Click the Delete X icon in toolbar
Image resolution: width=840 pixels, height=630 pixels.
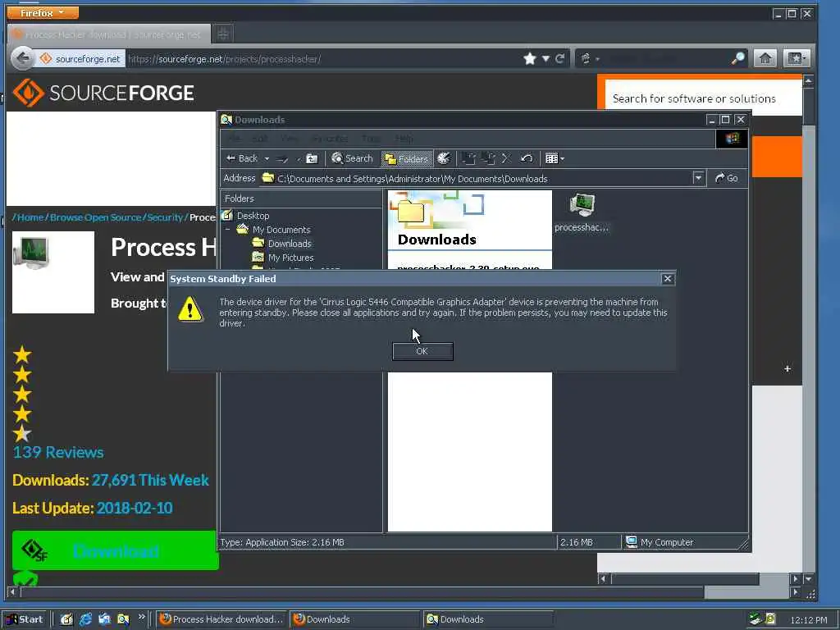tap(506, 158)
